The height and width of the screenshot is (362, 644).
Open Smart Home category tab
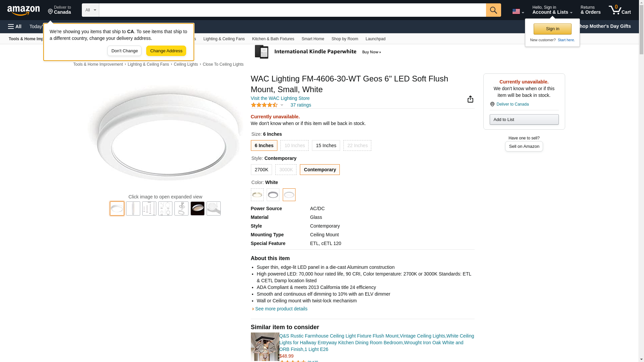point(313,39)
